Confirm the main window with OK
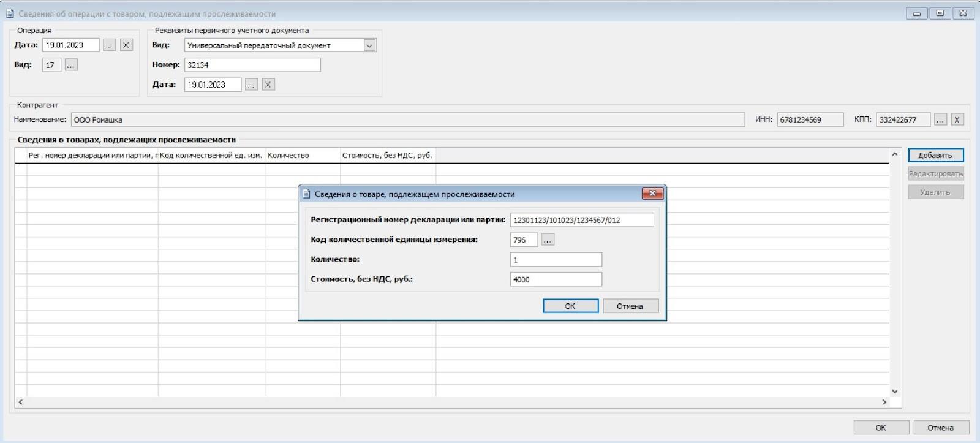980x443 pixels. [x=881, y=428]
